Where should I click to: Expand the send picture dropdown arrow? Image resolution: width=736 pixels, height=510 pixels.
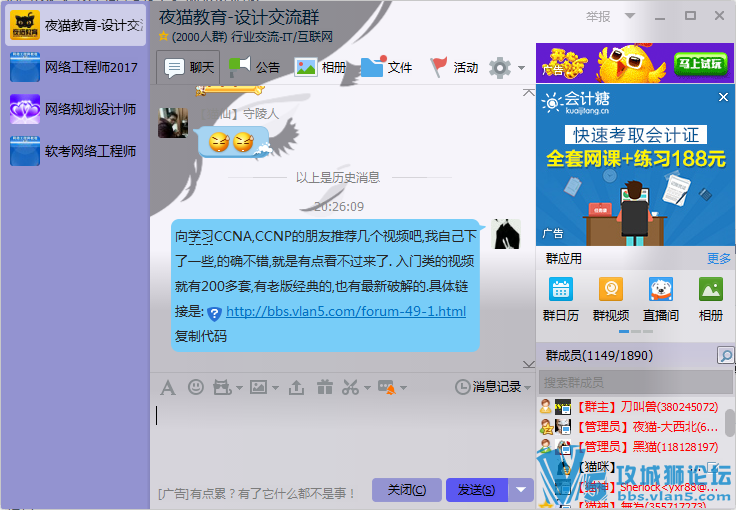(x=276, y=388)
